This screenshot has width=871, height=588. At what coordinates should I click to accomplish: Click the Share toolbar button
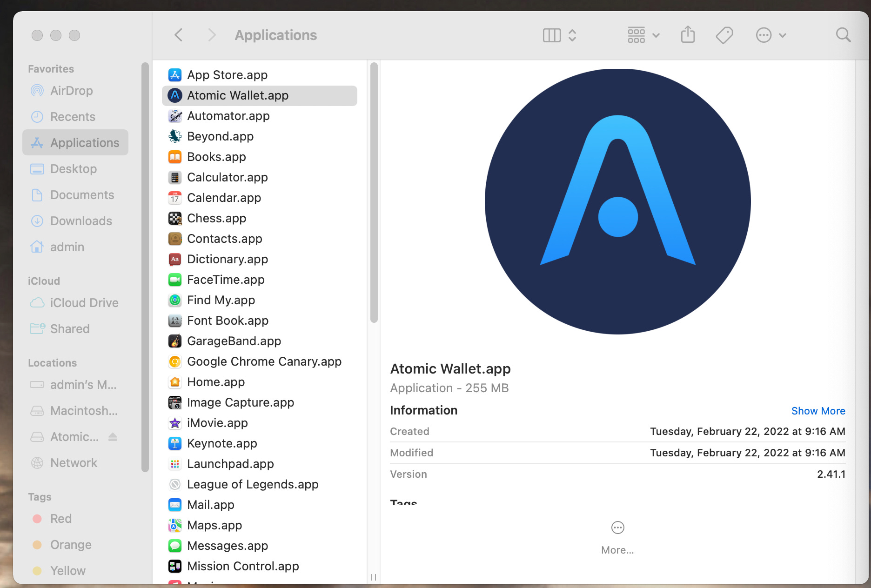click(688, 35)
